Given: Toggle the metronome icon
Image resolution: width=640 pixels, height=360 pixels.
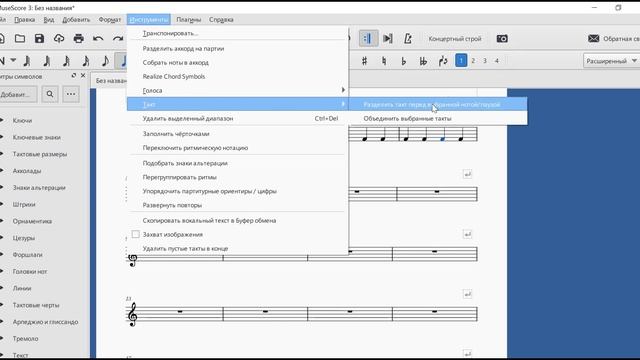Looking at the screenshot, I should [x=407, y=39].
